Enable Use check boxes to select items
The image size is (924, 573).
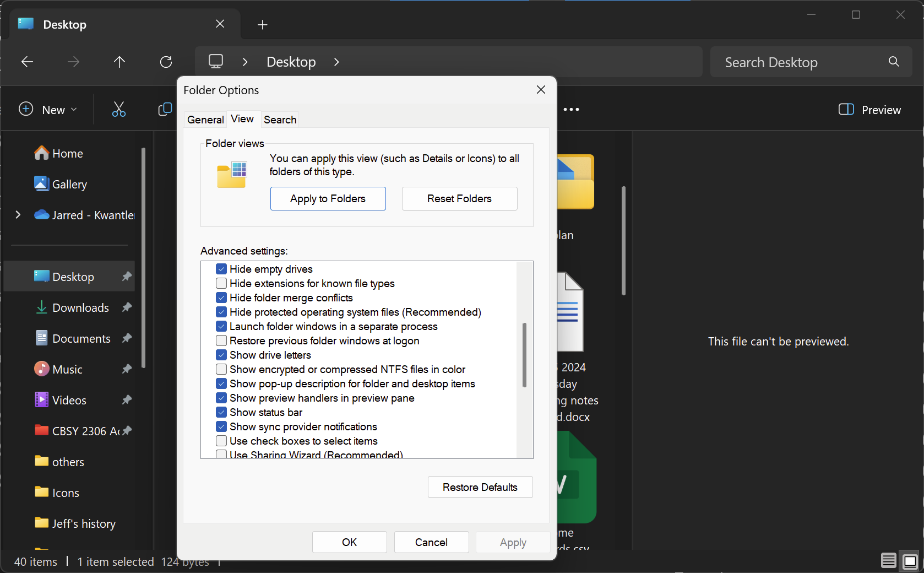221,441
